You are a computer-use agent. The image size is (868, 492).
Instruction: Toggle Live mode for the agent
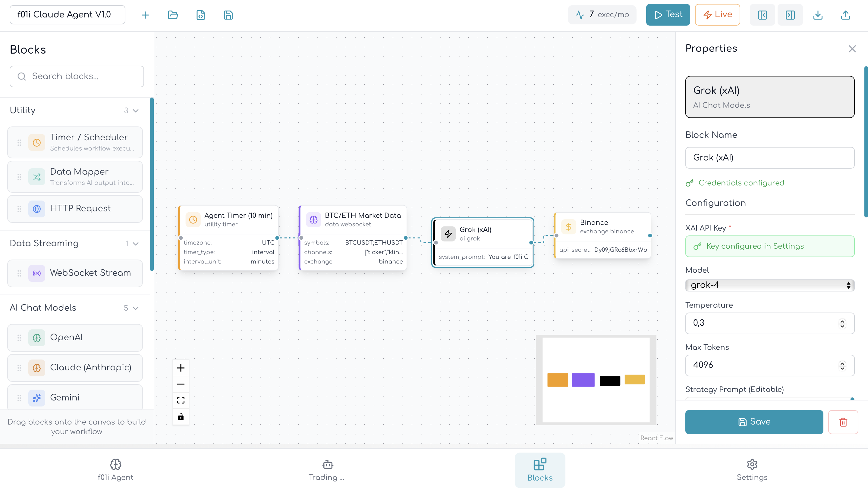tap(717, 14)
